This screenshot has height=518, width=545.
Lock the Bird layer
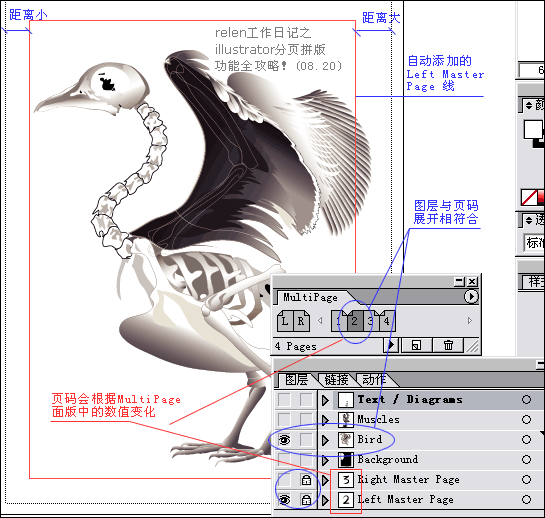(x=306, y=440)
